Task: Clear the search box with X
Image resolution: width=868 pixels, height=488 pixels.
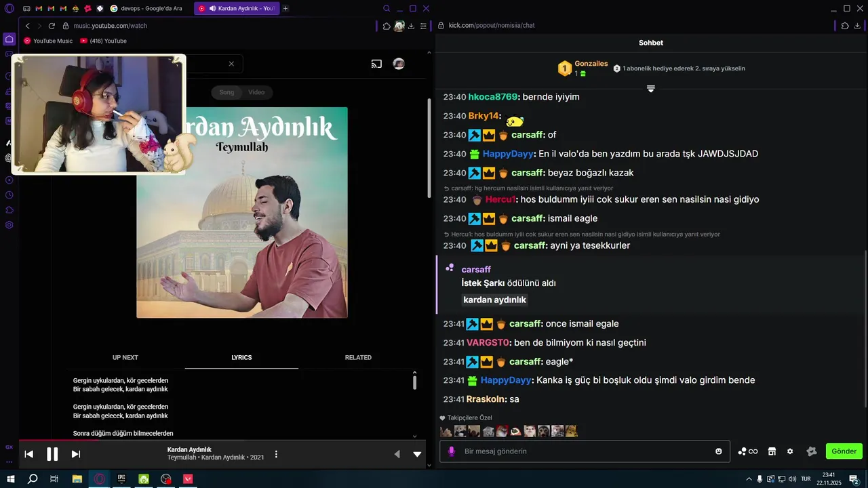Action: pos(231,64)
